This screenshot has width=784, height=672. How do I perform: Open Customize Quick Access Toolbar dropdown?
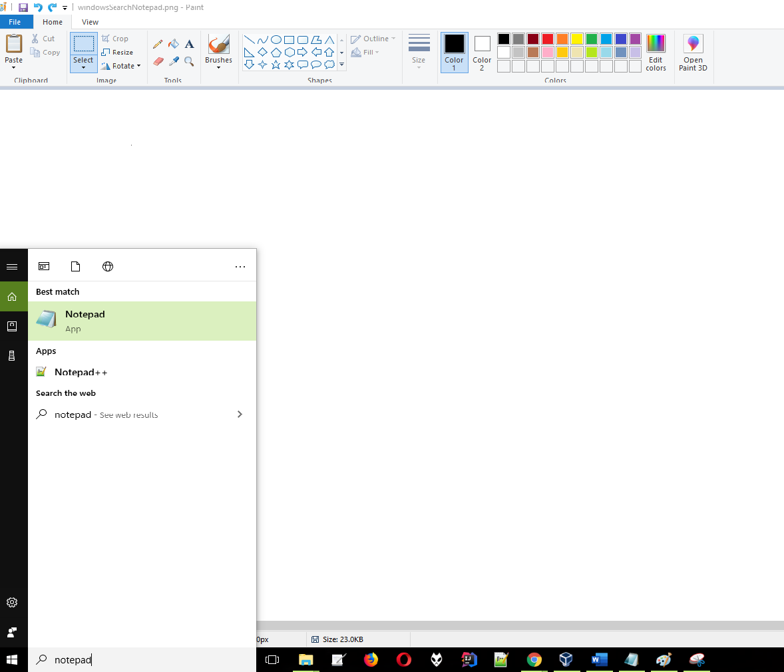click(65, 7)
